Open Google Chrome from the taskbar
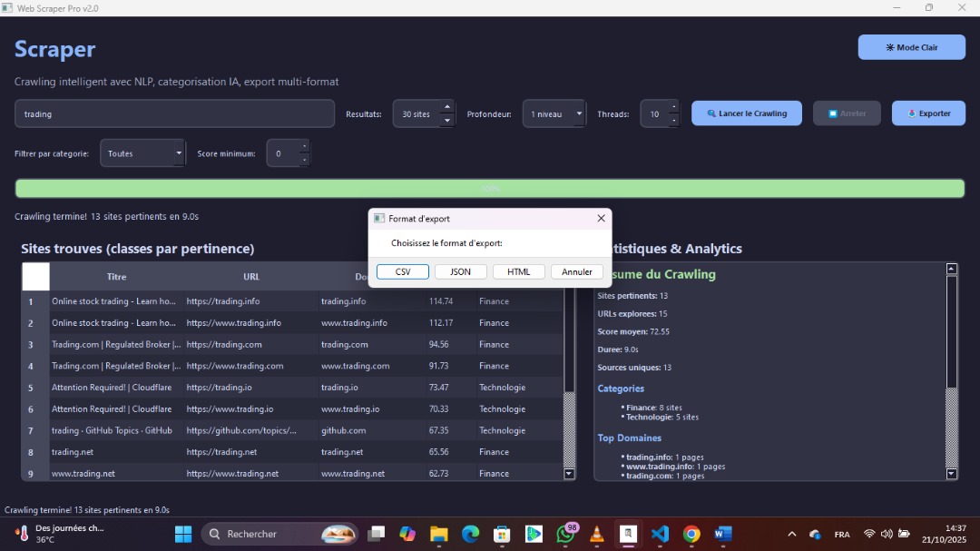 click(x=691, y=534)
